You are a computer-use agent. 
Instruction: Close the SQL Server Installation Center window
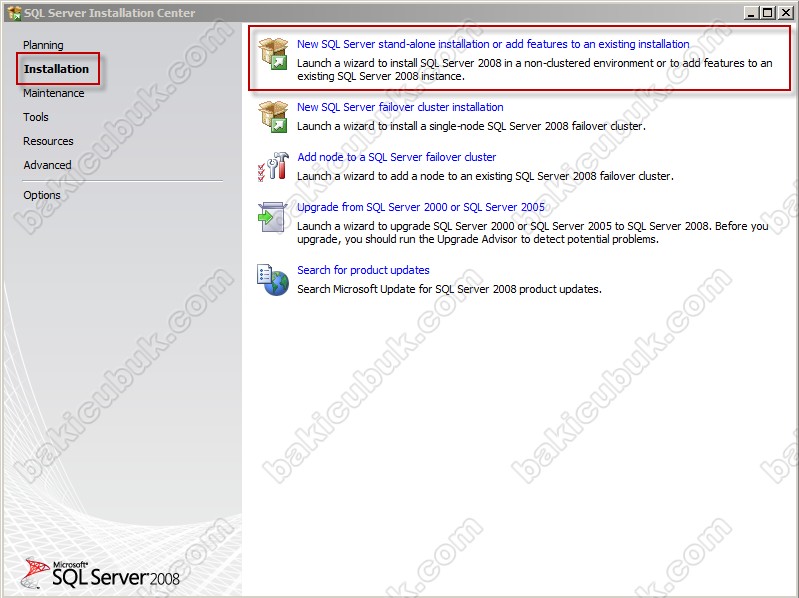(x=785, y=13)
